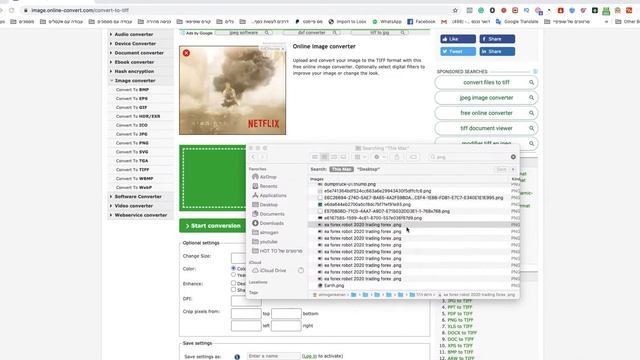Select the lower Color radio button
This screenshot has width=640, height=360.
[x=233, y=275]
